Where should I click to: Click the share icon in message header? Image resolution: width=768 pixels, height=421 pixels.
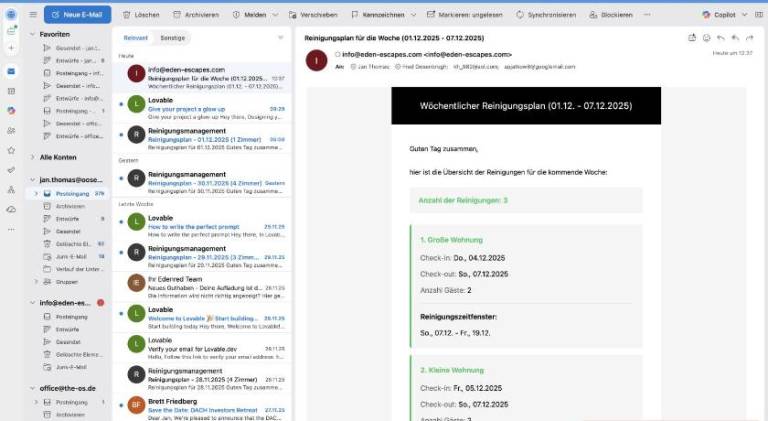click(692, 38)
